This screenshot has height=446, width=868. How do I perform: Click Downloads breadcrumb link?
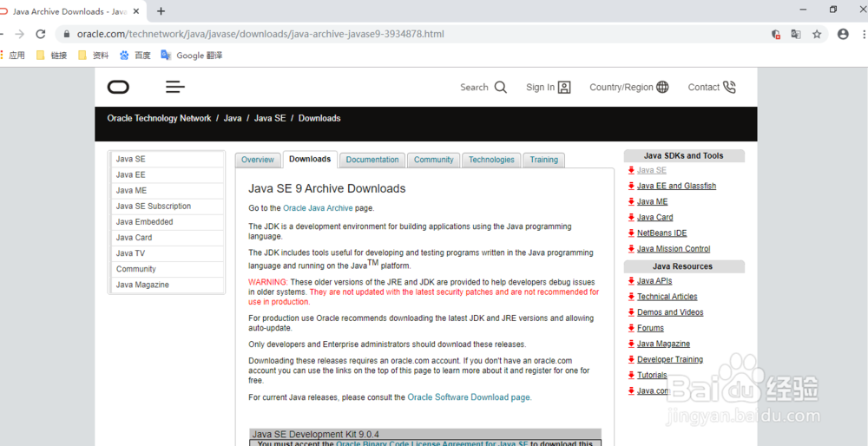(319, 118)
